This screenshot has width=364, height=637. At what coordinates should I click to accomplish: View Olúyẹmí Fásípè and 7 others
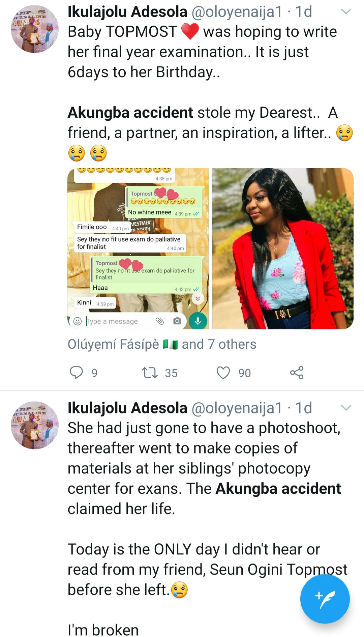coord(162,344)
